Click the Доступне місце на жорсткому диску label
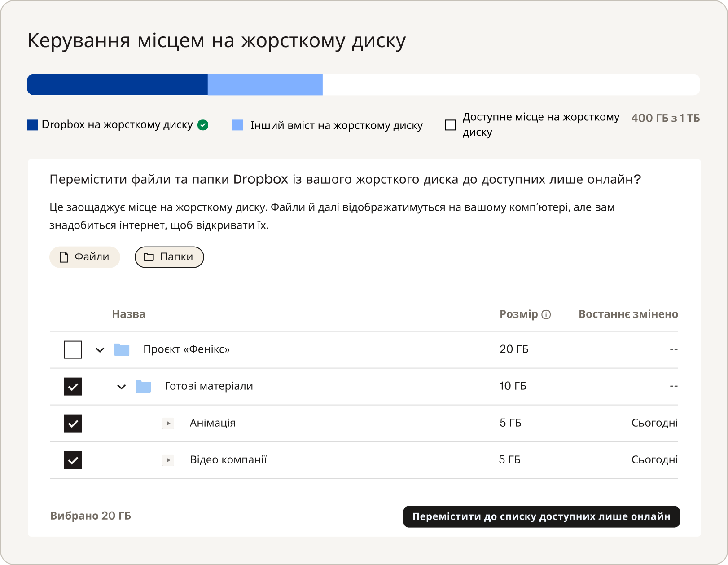Screen dimensions: 728x565 pos(541,124)
